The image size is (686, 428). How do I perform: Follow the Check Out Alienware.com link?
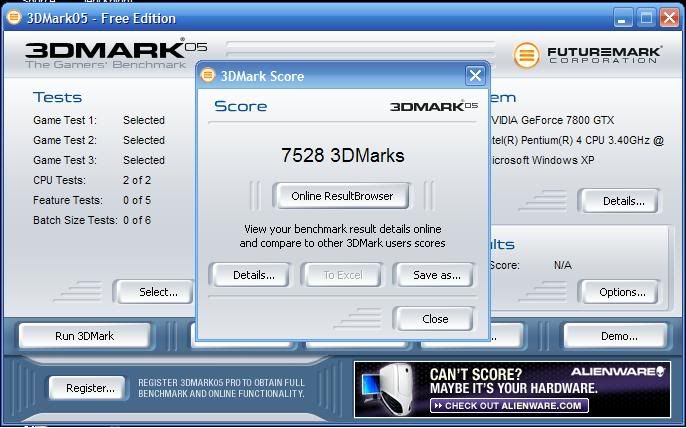point(510,405)
